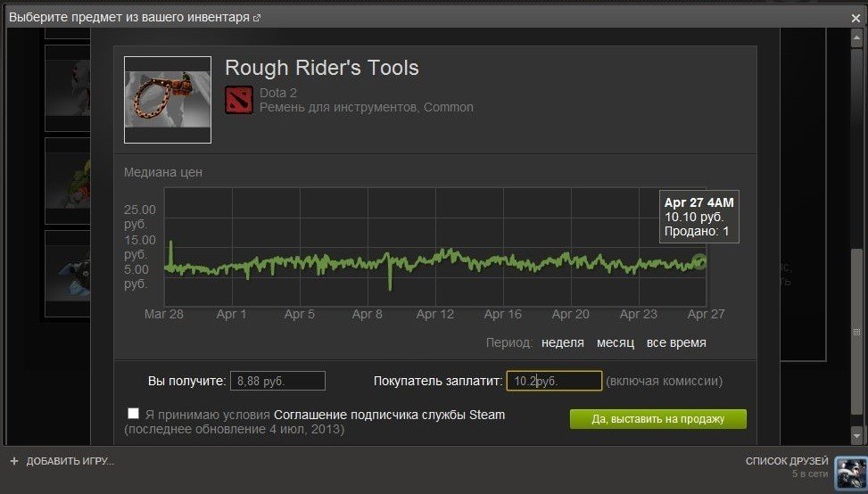Click the top inventory item thumbnail behind dialog
The height and width of the screenshot is (494, 868).
point(68,88)
